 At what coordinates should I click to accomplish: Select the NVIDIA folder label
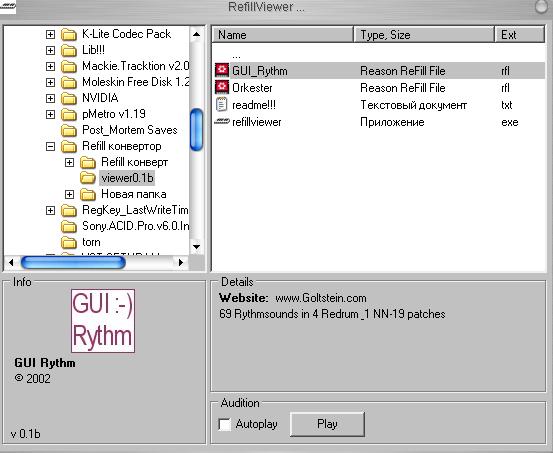click(x=100, y=98)
